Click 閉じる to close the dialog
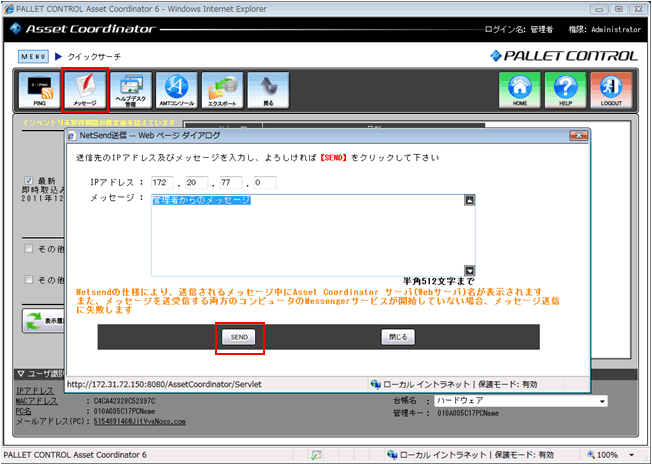This screenshot has height=465, width=652. (398, 337)
